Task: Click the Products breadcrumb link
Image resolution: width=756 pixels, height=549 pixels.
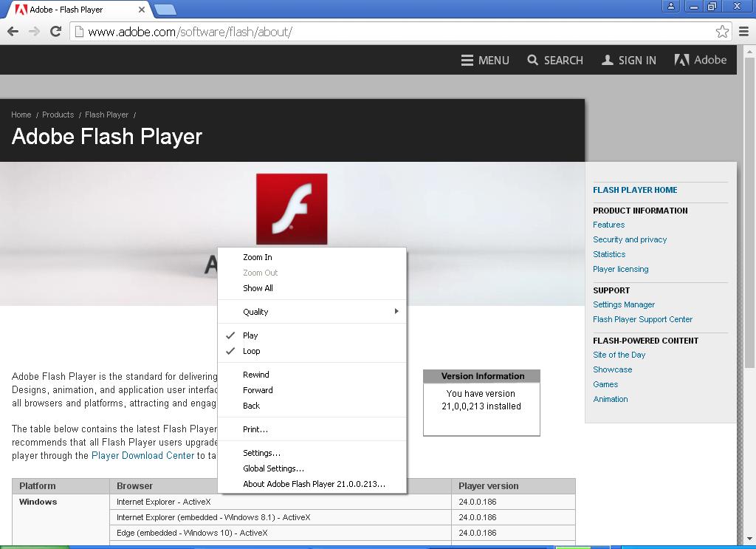Action: point(58,115)
